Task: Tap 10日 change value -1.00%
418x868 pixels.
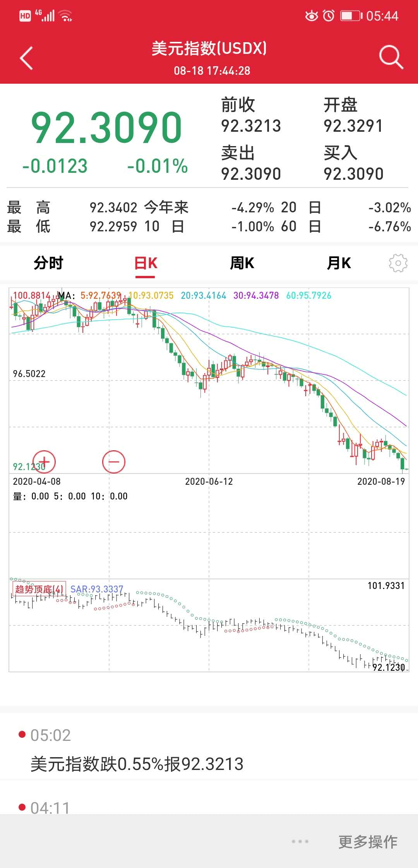Action: pos(253,226)
